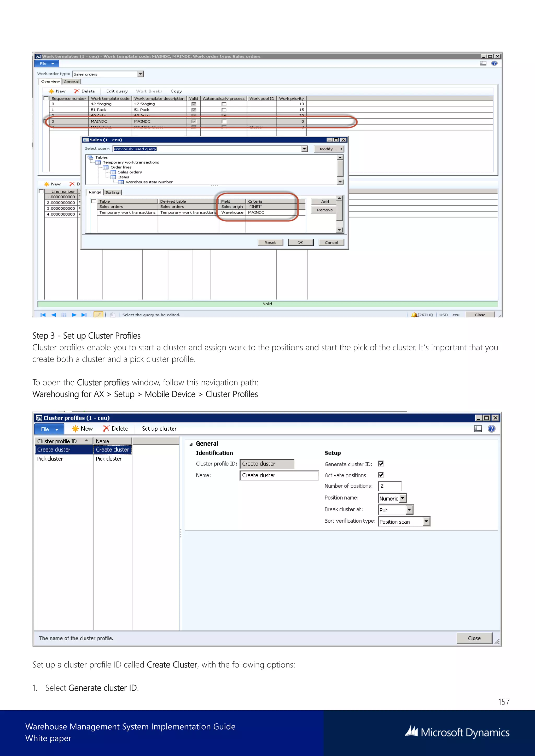Toggle Valid checkbox for 42 Staging row

coord(194,104)
